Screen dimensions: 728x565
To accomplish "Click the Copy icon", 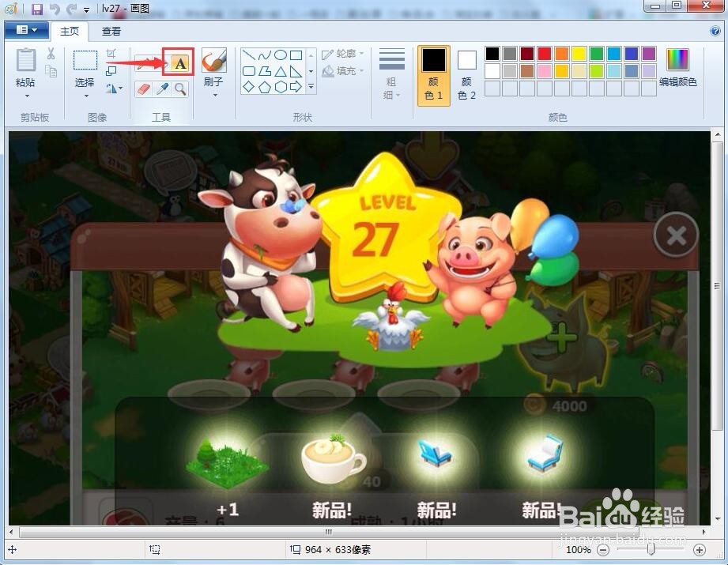I will pyautogui.click(x=51, y=71).
